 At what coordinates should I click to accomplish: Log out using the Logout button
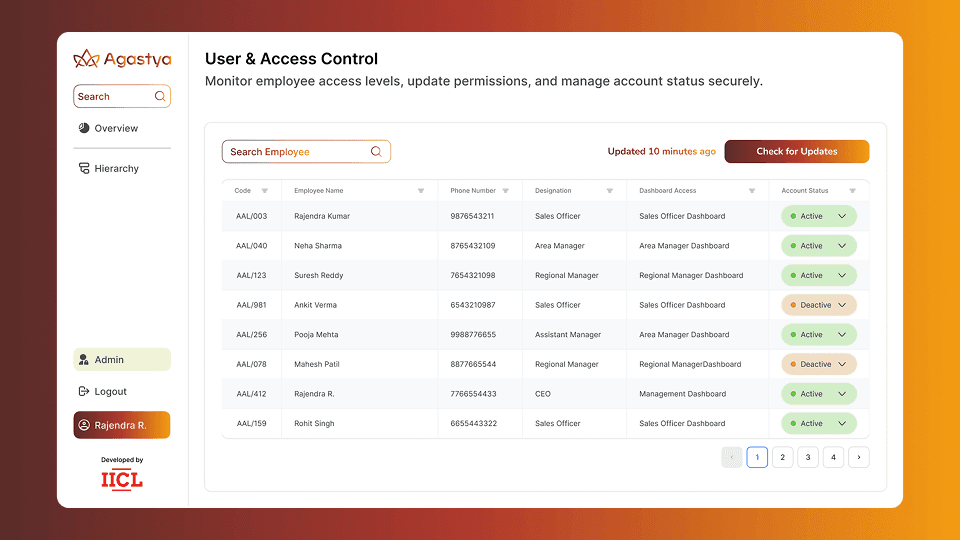110,392
